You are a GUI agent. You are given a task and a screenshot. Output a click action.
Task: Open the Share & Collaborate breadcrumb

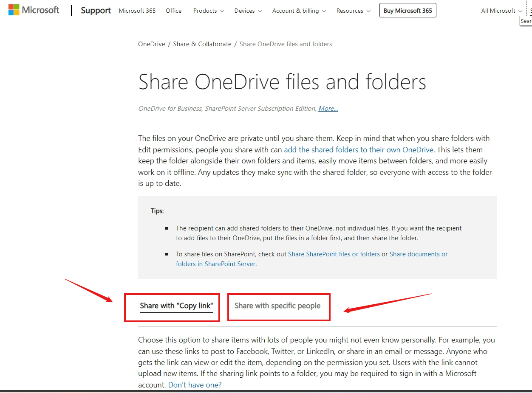tap(202, 44)
